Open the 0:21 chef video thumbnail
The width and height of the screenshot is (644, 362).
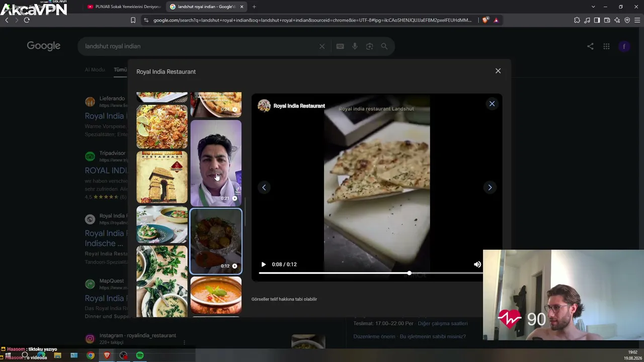click(x=216, y=163)
